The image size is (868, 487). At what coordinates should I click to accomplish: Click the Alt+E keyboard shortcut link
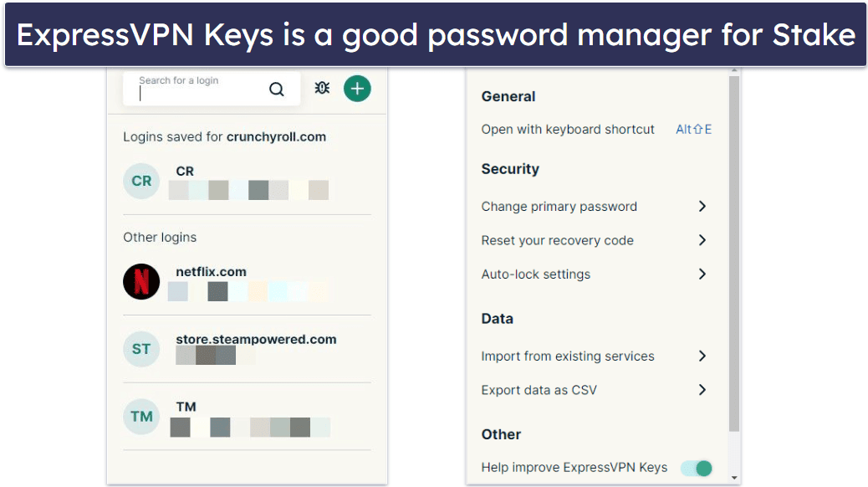pos(693,130)
